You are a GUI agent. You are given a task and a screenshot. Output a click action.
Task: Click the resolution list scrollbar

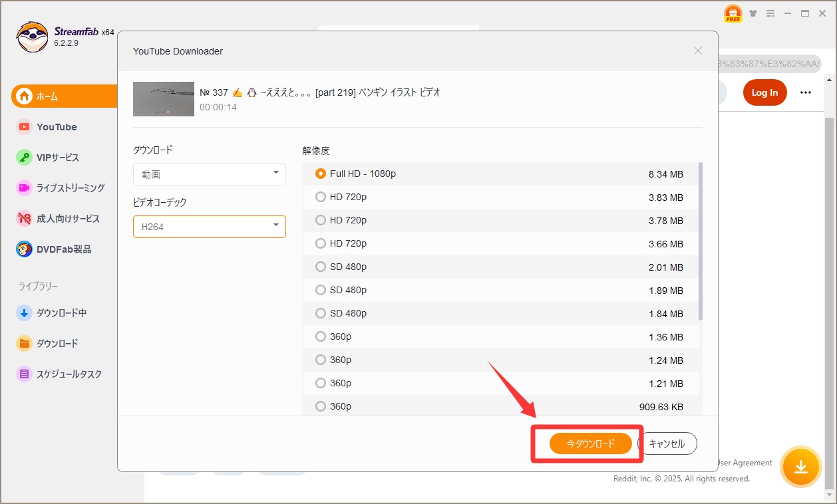701,241
